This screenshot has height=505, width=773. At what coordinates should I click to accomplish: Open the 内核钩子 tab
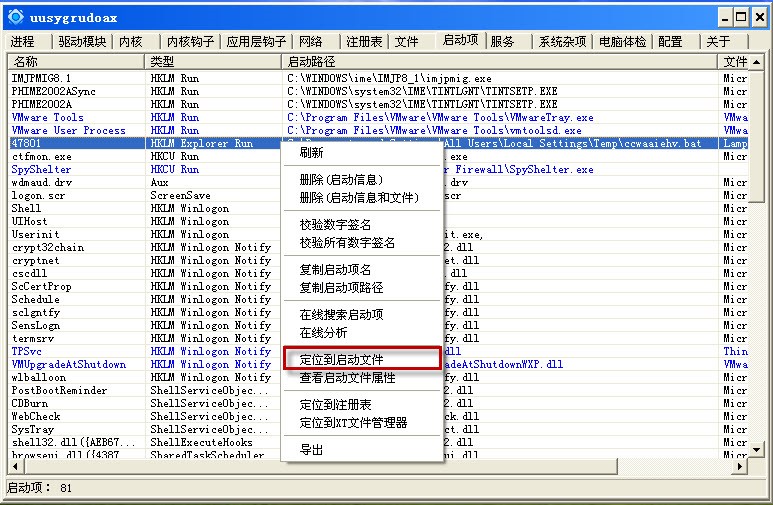pyautogui.click(x=190, y=41)
